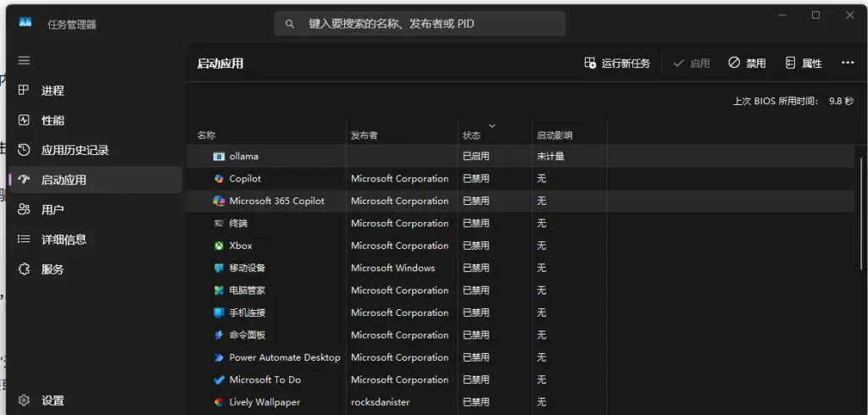Select the 'ollama' name text
The height and width of the screenshot is (415, 868).
pos(243,157)
